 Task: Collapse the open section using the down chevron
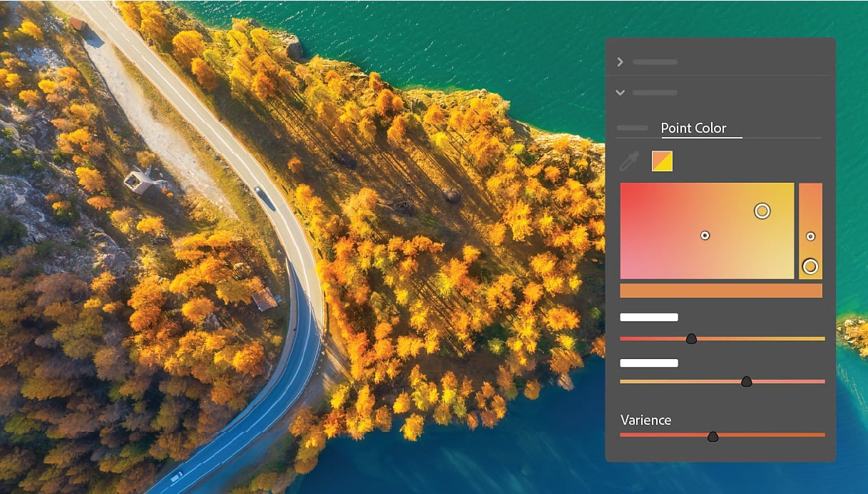[620, 93]
